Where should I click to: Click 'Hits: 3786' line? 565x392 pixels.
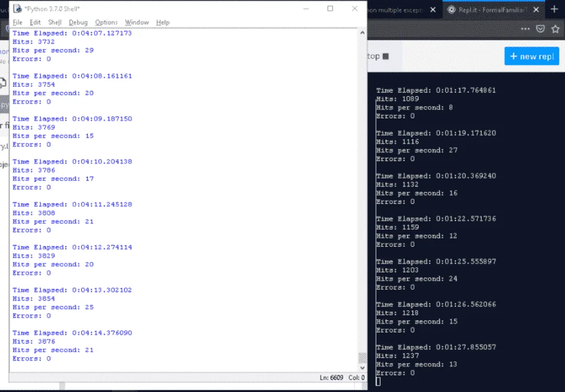coord(33,170)
